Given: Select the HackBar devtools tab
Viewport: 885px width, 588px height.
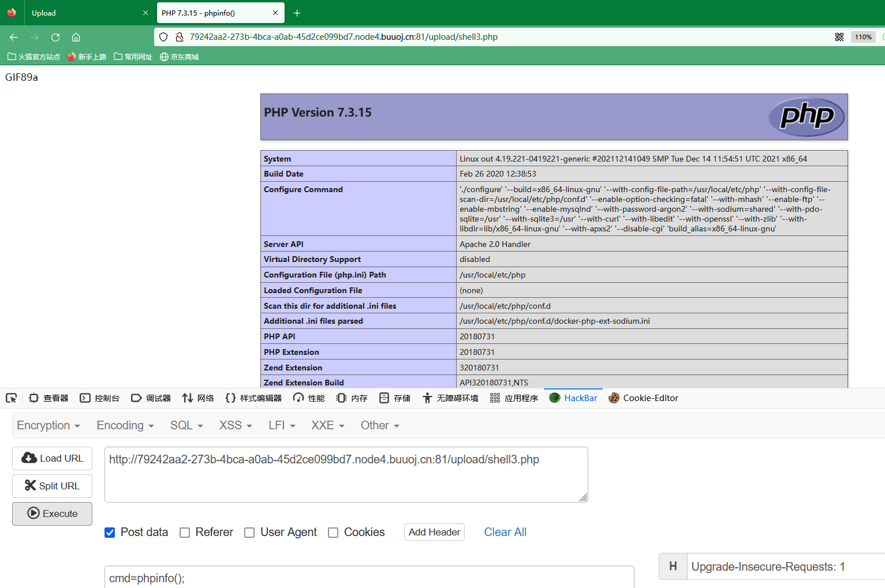Looking at the screenshot, I should 573,398.
